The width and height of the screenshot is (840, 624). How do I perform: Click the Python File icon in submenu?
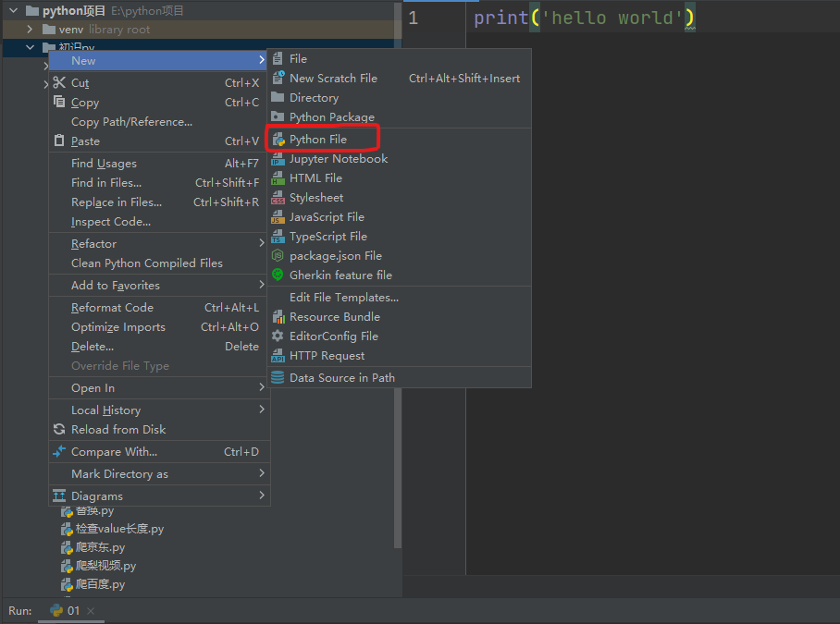(278, 140)
